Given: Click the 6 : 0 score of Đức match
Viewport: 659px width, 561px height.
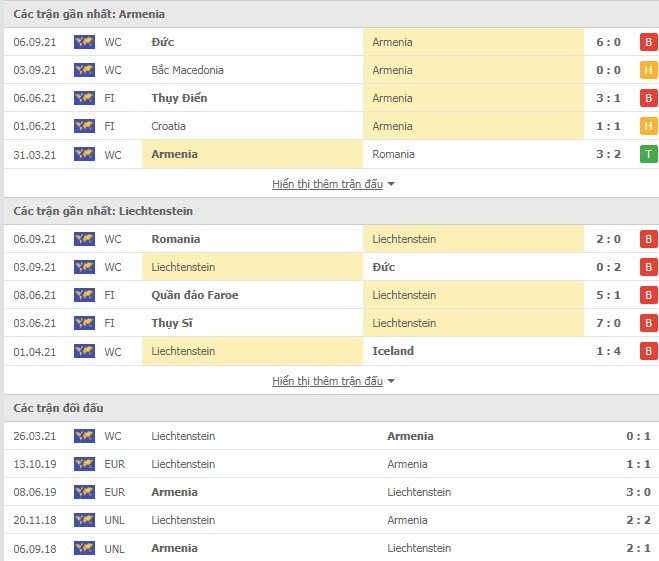Looking at the screenshot, I should click(609, 42).
